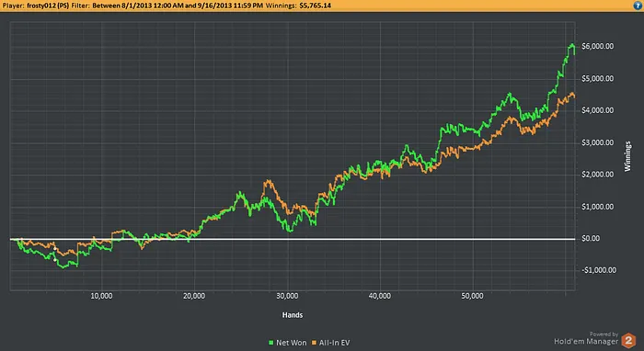Click the Hold'em Manager 2 logo
This screenshot has height=351, width=644.
[628, 340]
